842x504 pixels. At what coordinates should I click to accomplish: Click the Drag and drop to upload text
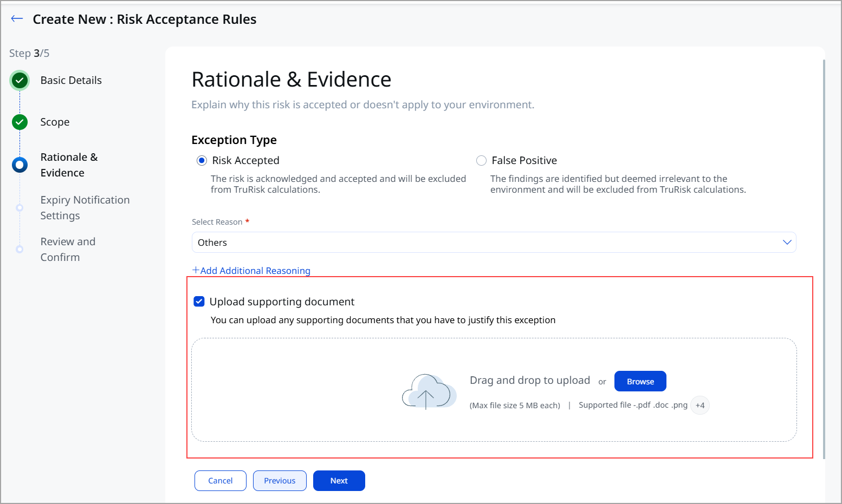(529, 380)
